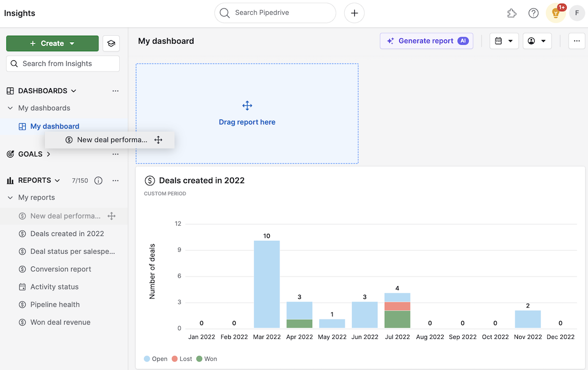Click the green Won segment in Apr 2022
This screenshot has width=588, height=370.
pyautogui.click(x=299, y=324)
